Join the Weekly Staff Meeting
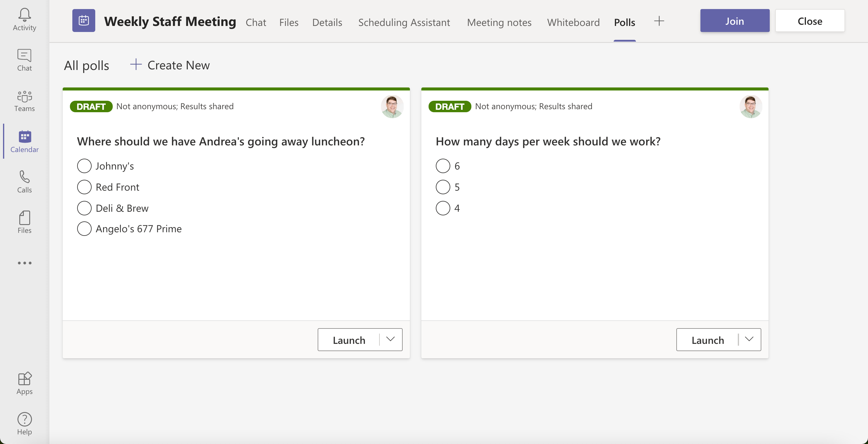 (734, 21)
